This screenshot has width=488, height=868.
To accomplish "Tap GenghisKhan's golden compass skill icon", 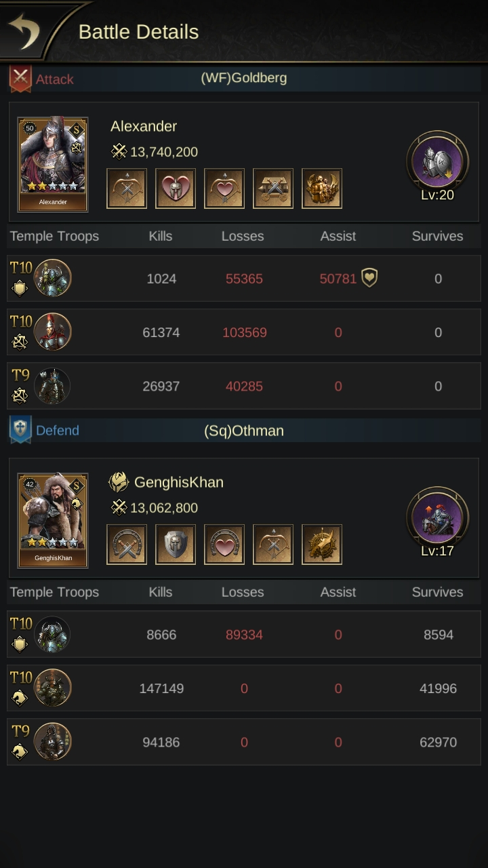I will (x=322, y=545).
